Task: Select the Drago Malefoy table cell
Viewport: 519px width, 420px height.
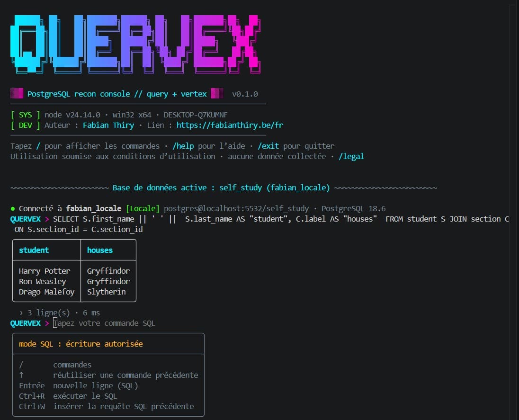Action: point(47,292)
